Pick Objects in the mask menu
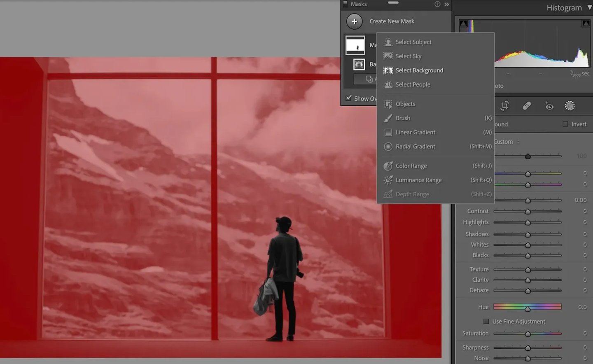 pos(436,104)
